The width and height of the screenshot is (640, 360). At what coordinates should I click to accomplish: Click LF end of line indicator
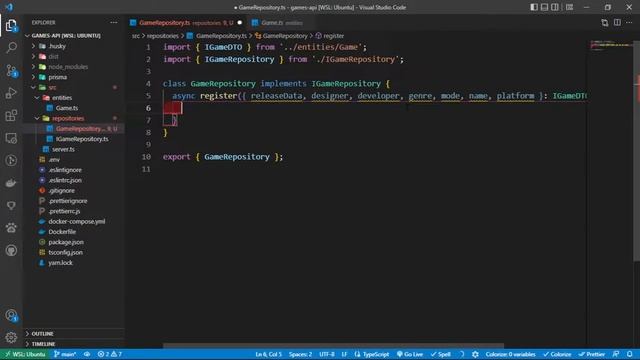(x=344, y=354)
